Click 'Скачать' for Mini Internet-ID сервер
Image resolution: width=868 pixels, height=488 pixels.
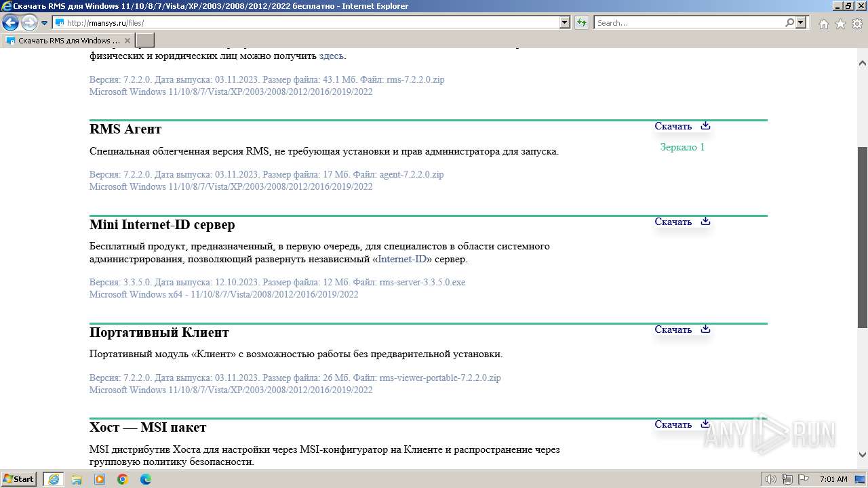point(673,222)
